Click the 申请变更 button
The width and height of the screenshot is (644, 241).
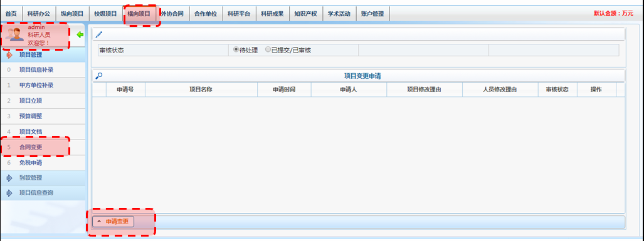click(113, 222)
